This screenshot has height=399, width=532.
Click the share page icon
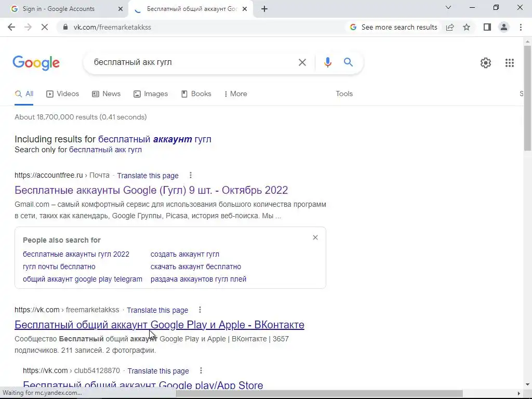pos(450,27)
